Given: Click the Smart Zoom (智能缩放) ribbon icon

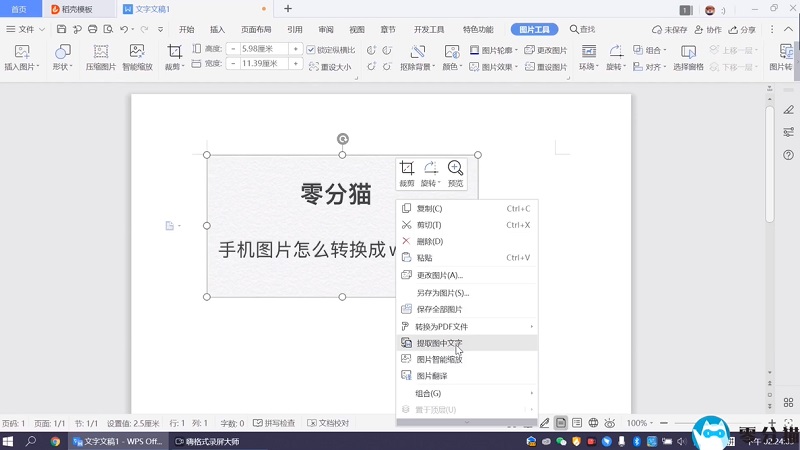Looking at the screenshot, I should coord(138,57).
